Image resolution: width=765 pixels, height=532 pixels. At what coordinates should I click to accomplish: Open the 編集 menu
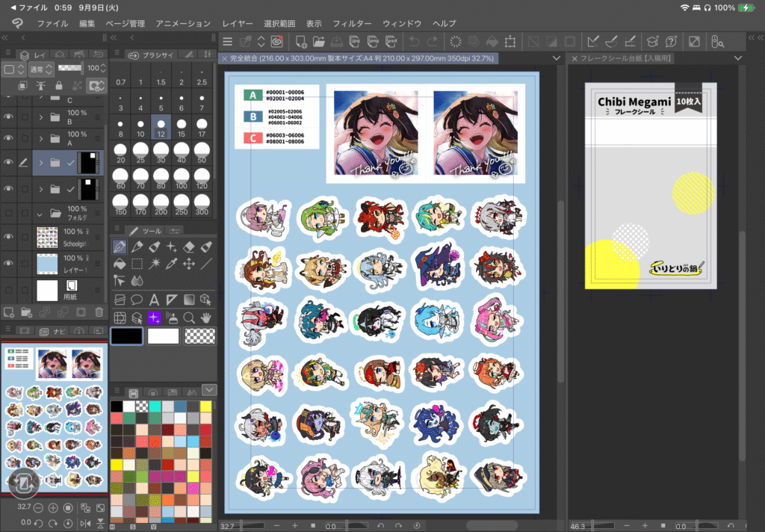[87, 23]
